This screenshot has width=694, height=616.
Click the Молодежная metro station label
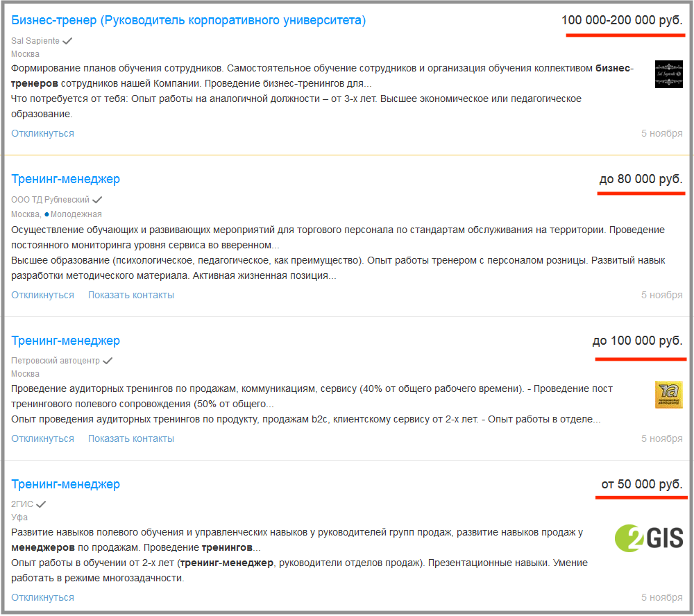point(76,214)
